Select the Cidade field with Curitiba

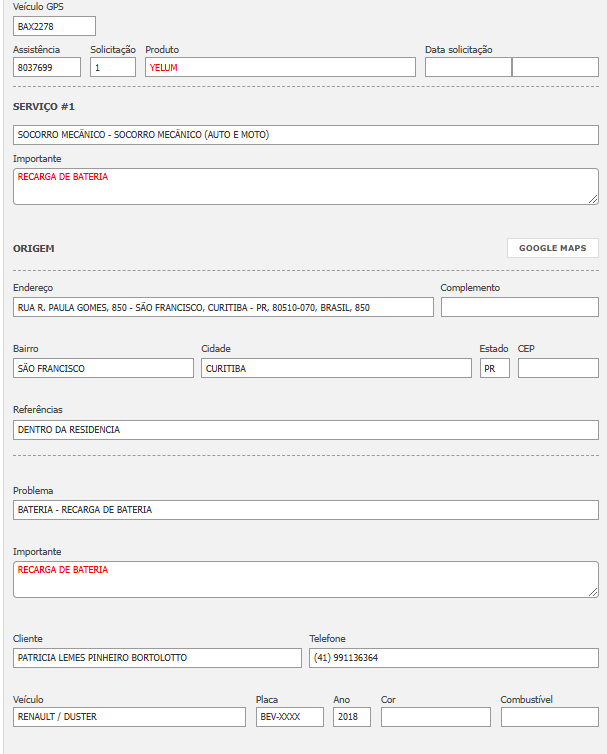336,368
